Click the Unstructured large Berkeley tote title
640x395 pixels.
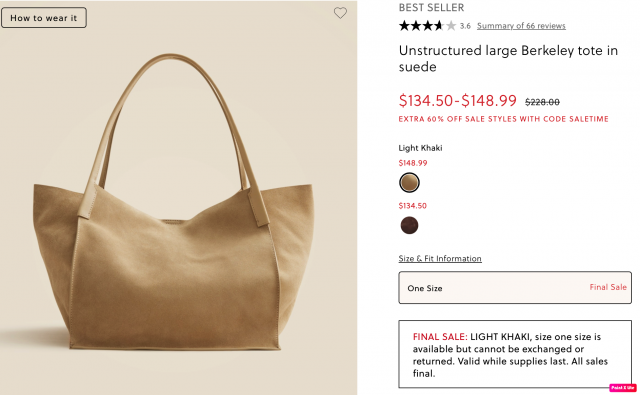point(508,58)
